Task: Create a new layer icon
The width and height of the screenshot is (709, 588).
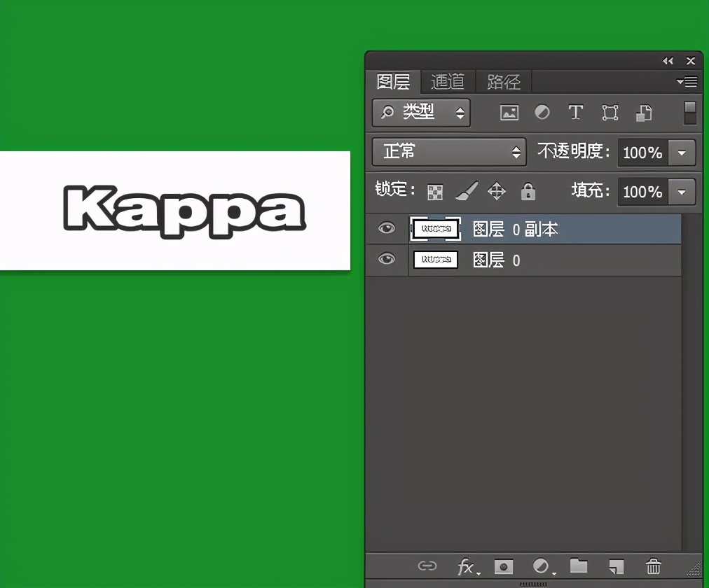Action: [616, 566]
